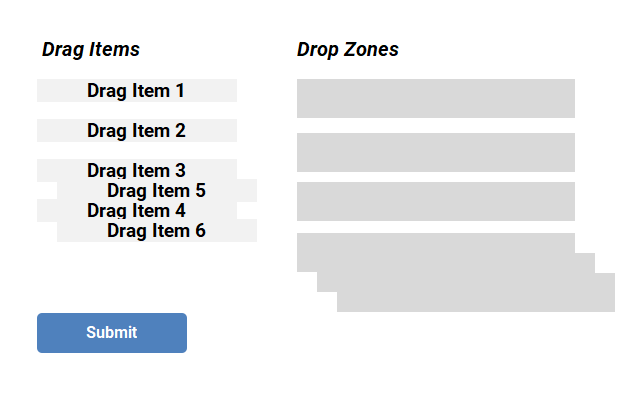
Task: Click the first gray drop zone
Action: click(x=436, y=98)
